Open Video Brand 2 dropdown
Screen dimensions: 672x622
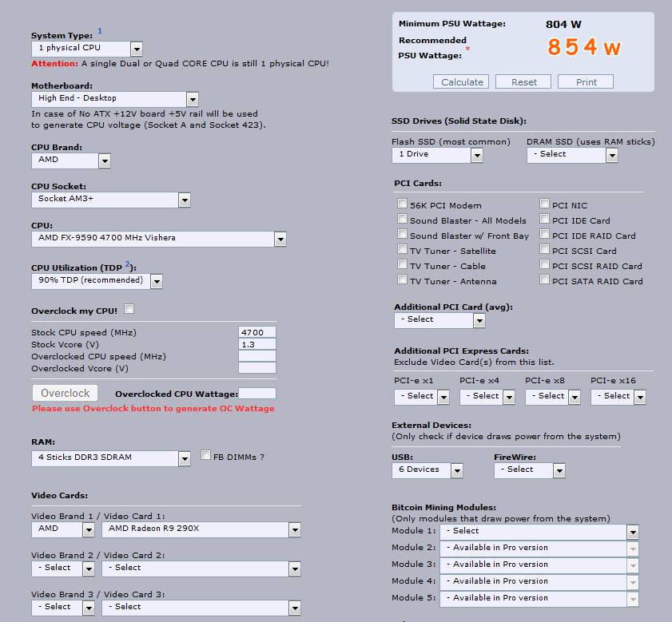[x=63, y=569]
